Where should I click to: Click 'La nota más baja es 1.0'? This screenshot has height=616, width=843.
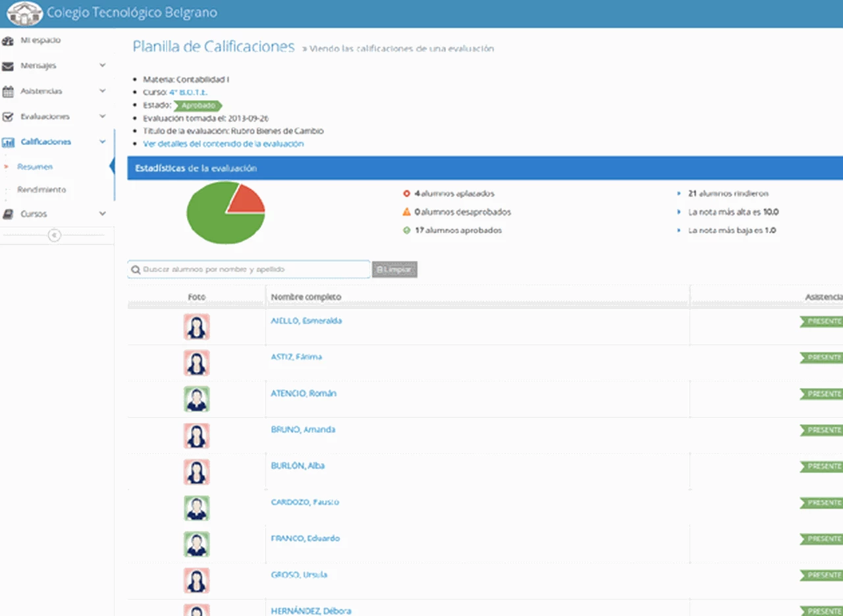click(732, 231)
